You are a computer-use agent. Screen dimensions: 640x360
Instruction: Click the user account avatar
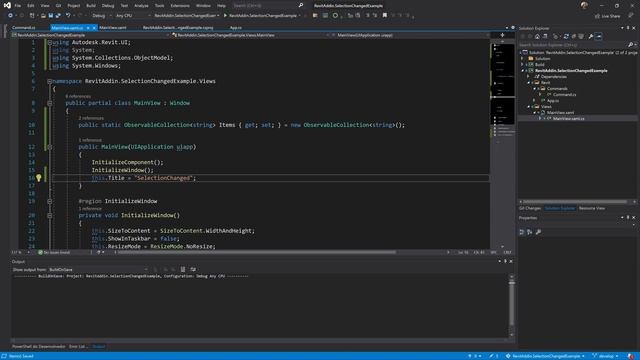point(584,5)
